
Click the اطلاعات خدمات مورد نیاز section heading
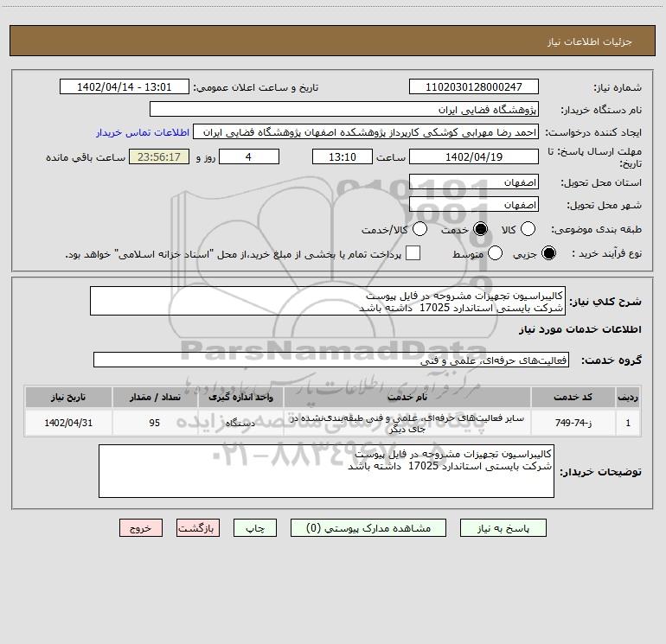[580, 329]
